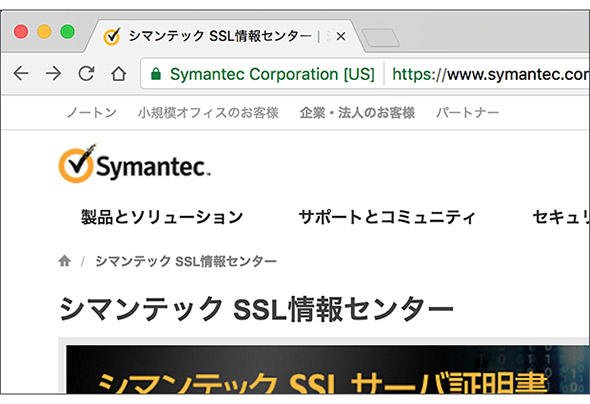Select the シマンテック SSL情報センター browser tab
590x404 pixels.
(x=224, y=36)
